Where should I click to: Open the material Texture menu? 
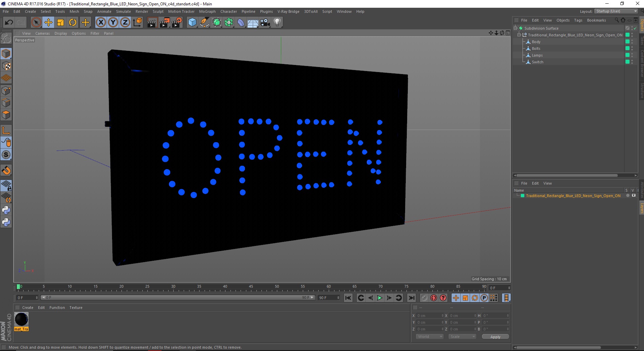[x=76, y=308]
